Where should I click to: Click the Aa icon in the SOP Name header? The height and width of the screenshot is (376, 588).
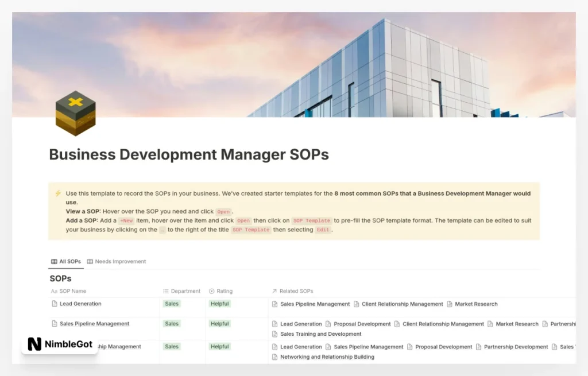pyautogui.click(x=55, y=291)
